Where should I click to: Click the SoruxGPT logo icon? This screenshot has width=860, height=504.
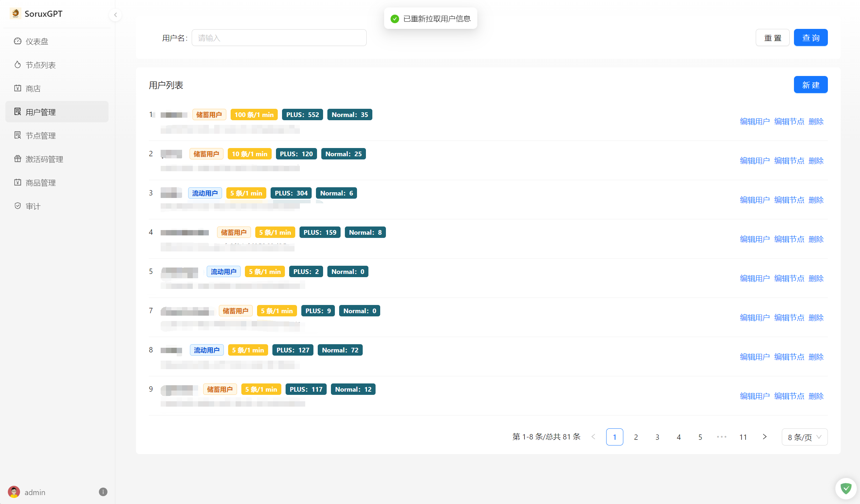point(15,14)
